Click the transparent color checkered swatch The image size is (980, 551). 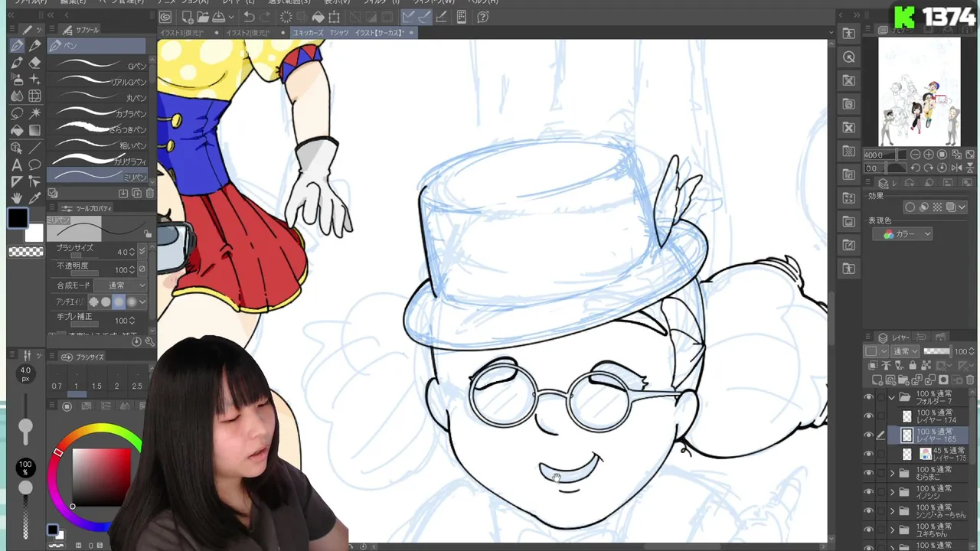[x=25, y=252]
